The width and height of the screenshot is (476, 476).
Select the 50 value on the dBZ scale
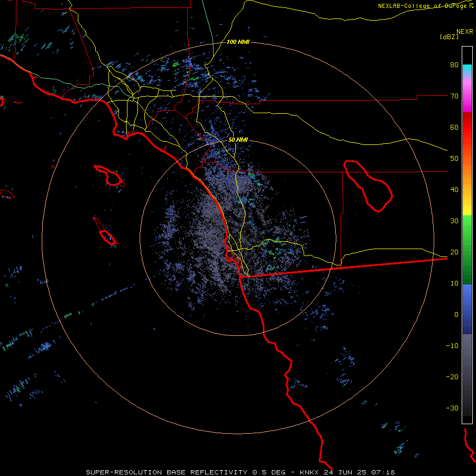click(x=454, y=159)
